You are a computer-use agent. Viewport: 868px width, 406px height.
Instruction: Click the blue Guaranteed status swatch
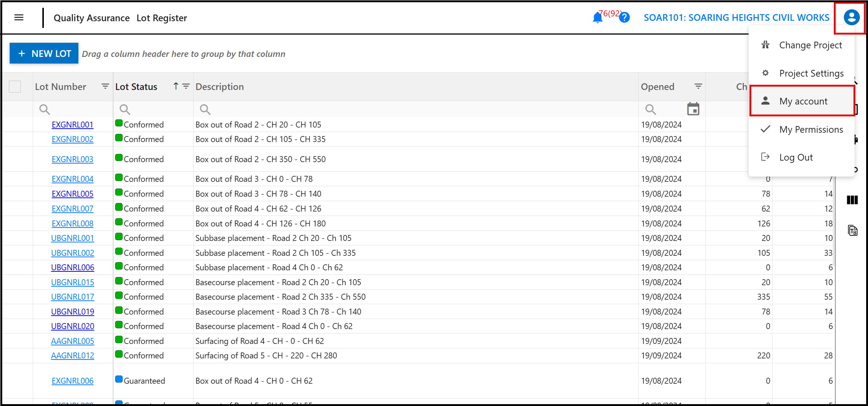119,379
